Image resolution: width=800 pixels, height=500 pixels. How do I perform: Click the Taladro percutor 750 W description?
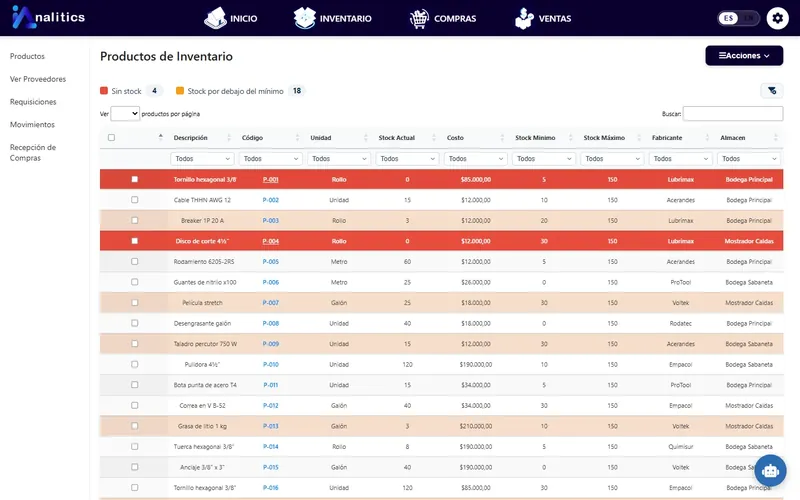point(205,344)
